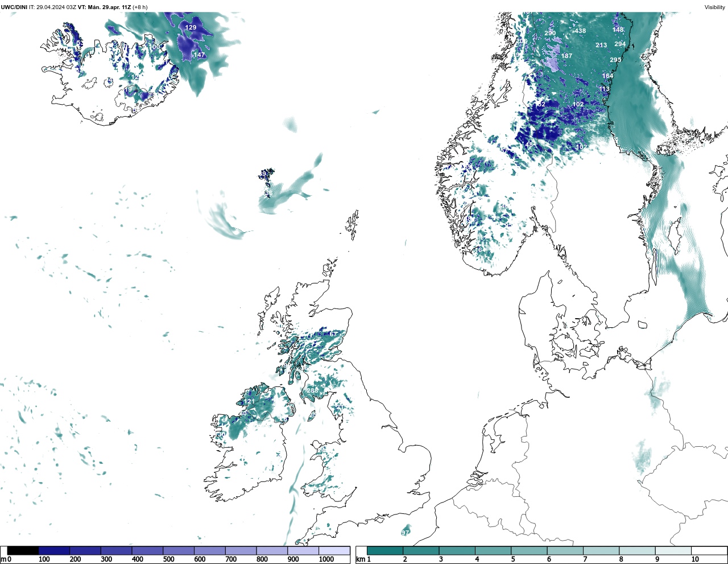Click the darkest teal 1 km legend swatch
The width and height of the screenshot is (728, 564).
coord(385,550)
